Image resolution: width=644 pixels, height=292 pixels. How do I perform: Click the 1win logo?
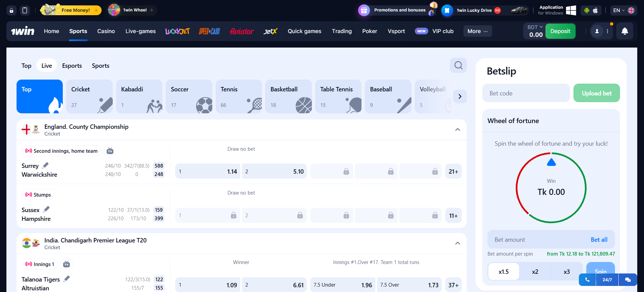pyautogui.click(x=23, y=31)
